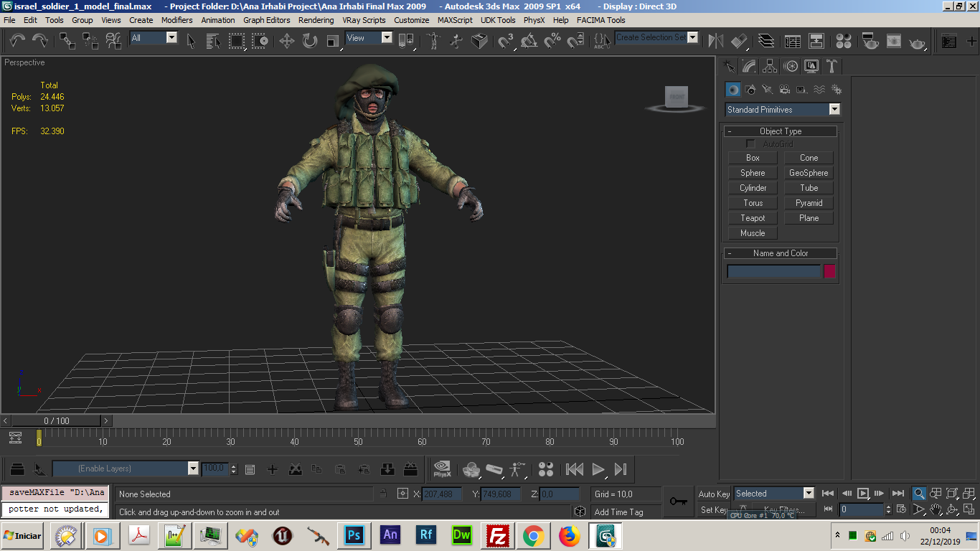Click the object color swatch

[x=829, y=271]
